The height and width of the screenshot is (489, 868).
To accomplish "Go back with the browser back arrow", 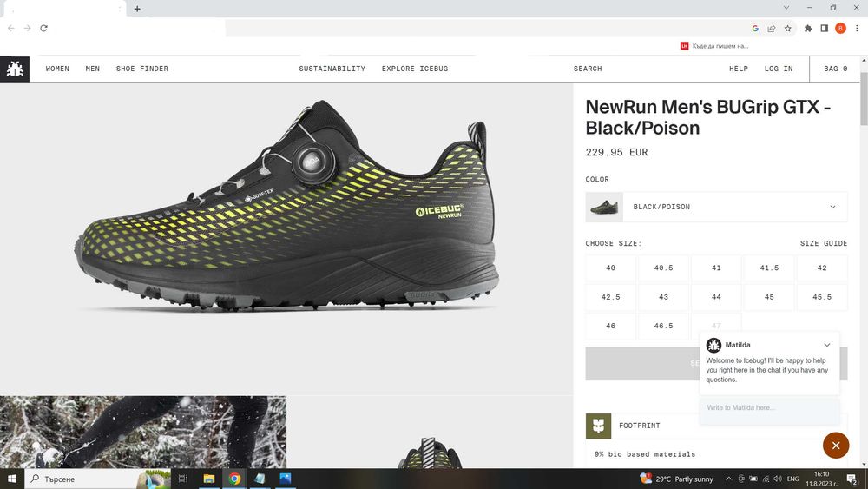I will (11, 28).
